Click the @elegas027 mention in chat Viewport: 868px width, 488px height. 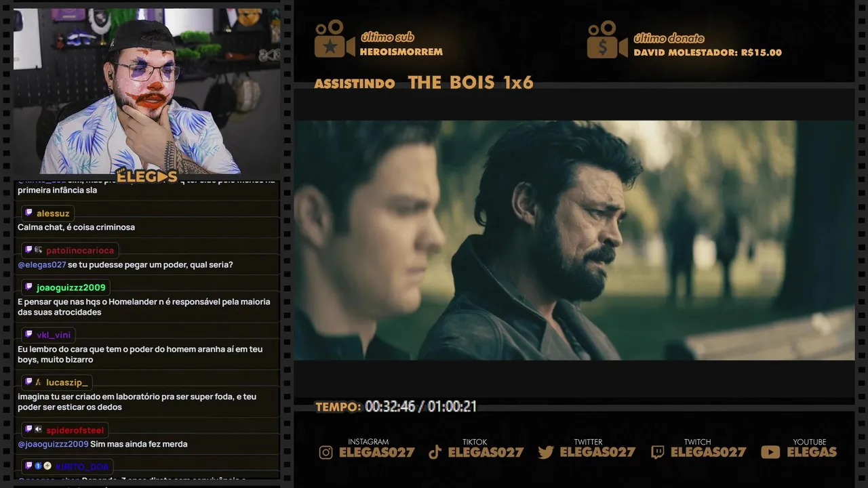coord(41,265)
